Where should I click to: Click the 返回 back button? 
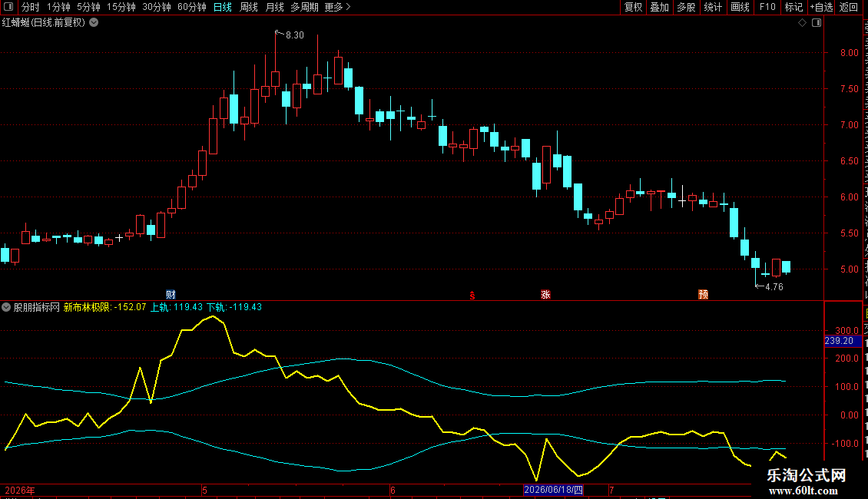point(849,7)
